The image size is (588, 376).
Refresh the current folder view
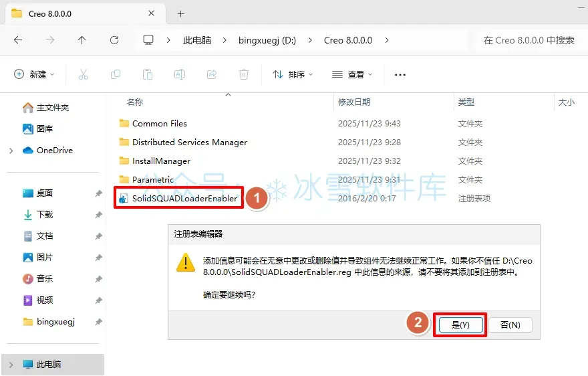(x=114, y=40)
